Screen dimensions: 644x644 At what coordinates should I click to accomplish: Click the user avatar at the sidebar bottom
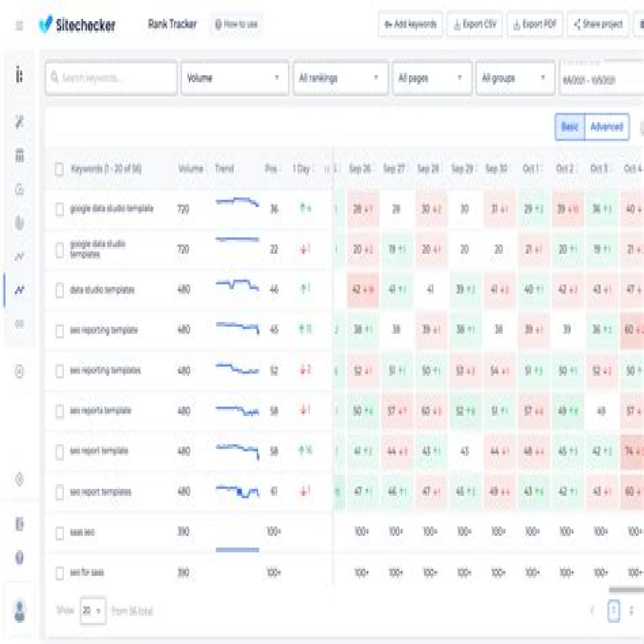click(20, 611)
